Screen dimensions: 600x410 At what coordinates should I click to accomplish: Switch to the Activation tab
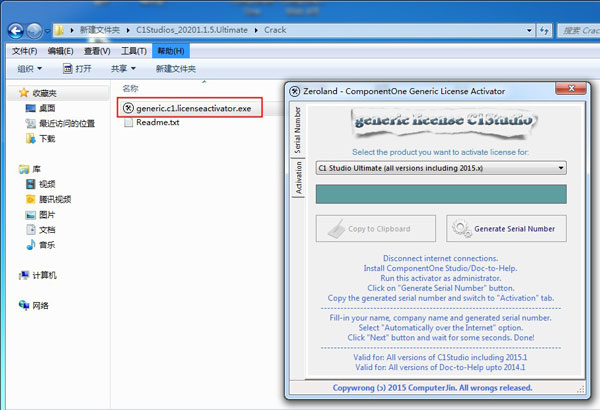297,176
